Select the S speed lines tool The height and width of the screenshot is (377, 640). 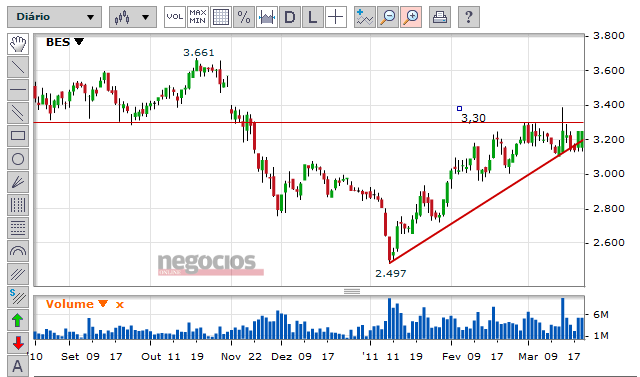(x=18, y=297)
